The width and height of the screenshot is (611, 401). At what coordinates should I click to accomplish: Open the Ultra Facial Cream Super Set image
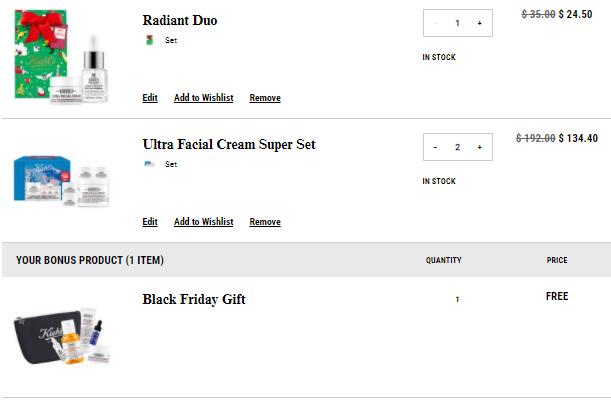[x=61, y=181]
